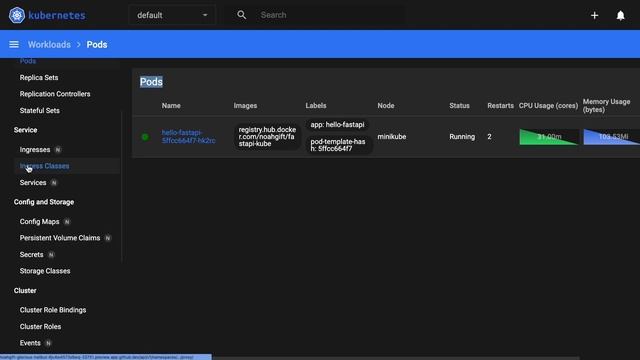Click green running status indicator of pod
Image resolution: width=640 pixels, height=360 pixels.
click(145, 137)
